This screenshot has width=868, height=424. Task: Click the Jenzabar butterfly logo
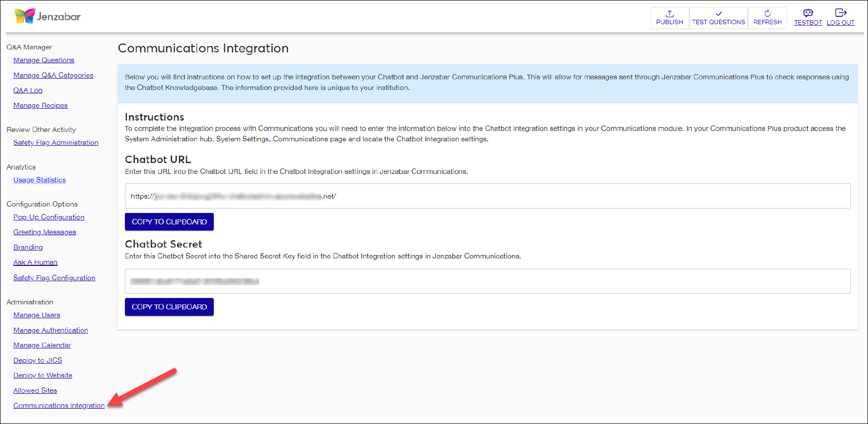25,16
